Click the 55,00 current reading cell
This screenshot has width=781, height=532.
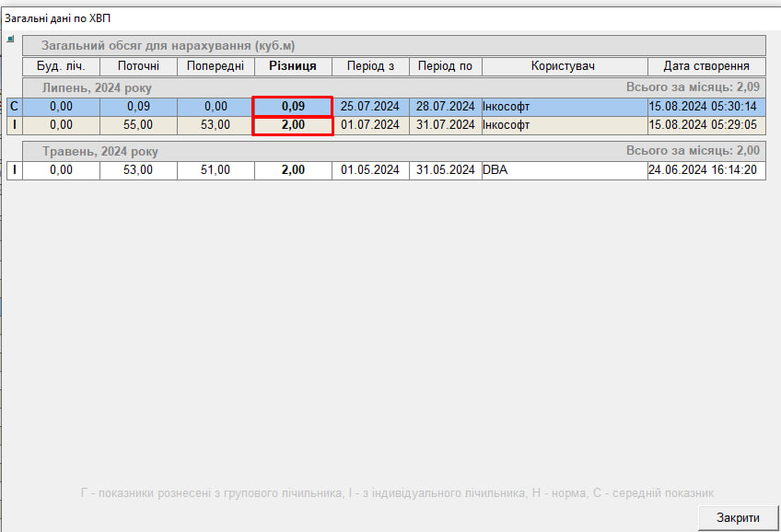click(138, 124)
